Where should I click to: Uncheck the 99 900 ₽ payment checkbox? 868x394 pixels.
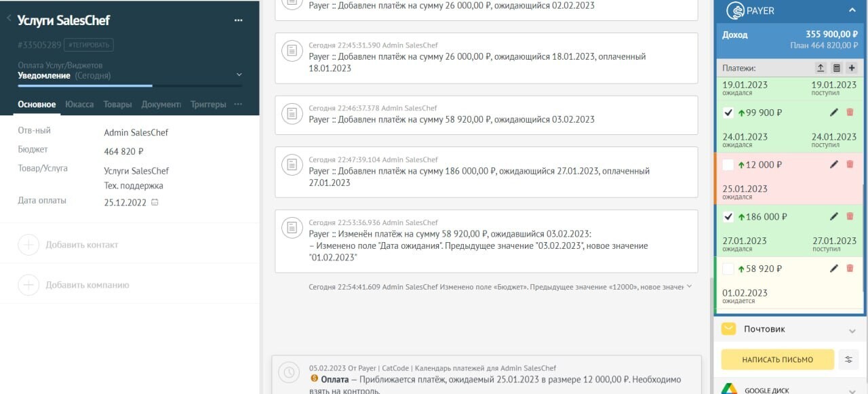[728, 113]
